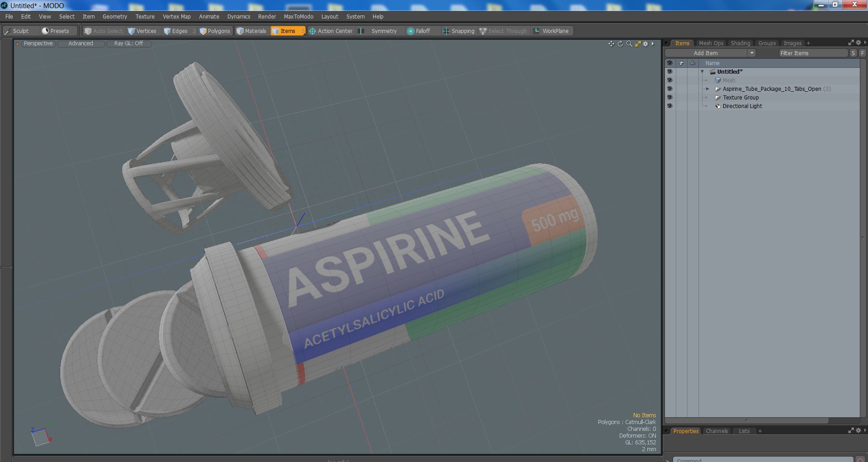Click the F filter button
This screenshot has width=868, height=462.
(862, 53)
